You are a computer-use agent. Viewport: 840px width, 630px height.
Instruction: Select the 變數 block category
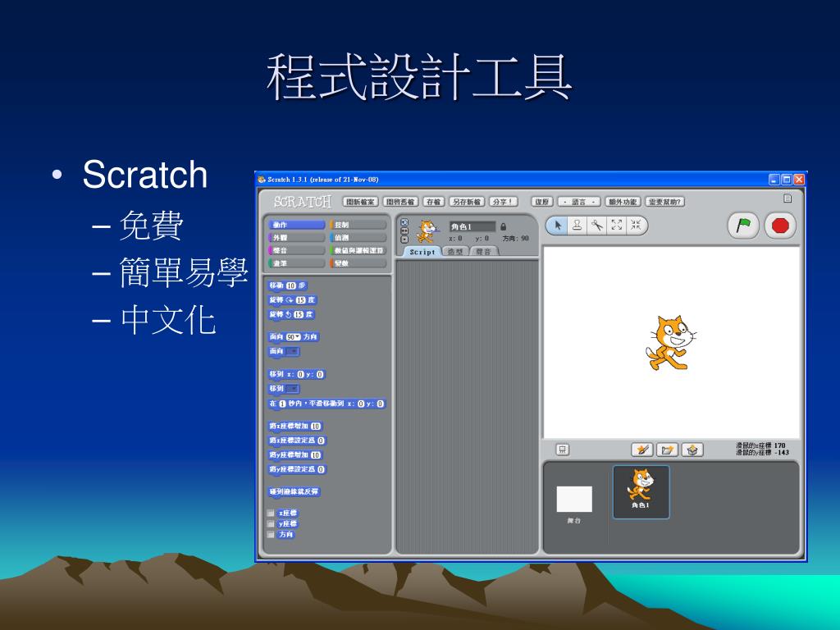point(358,263)
